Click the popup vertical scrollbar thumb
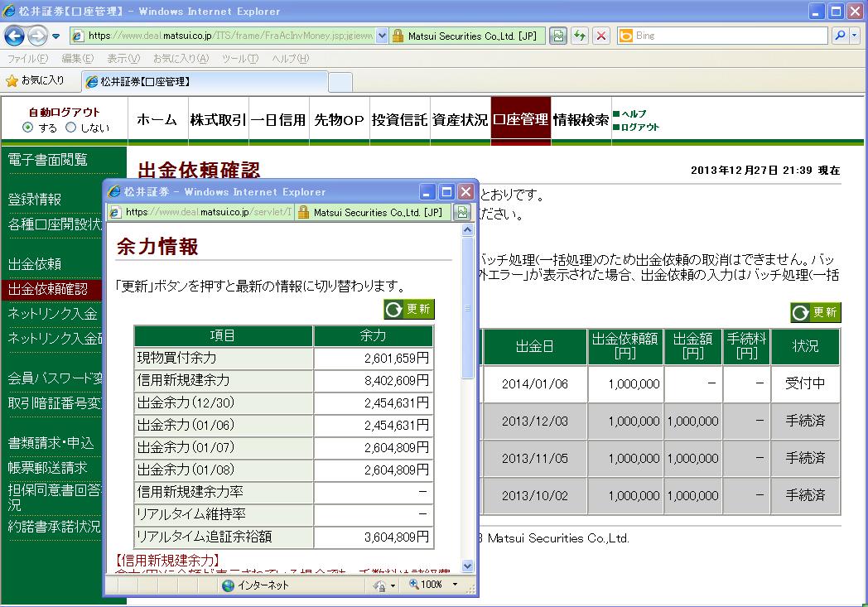The height and width of the screenshot is (607, 868). tap(468, 308)
